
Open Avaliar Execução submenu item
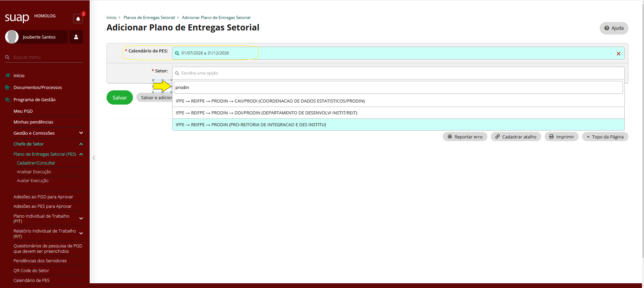tap(32, 180)
